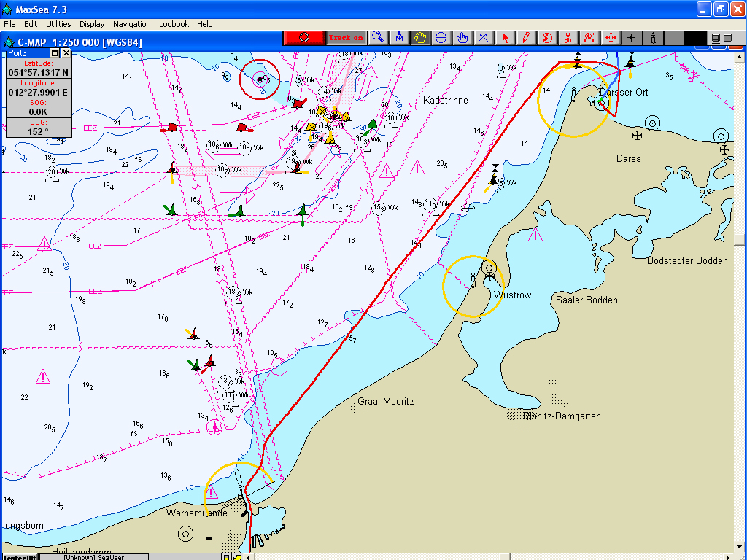This screenshot has height=560, width=747.
Task: Click the horizontal scrollbar left arrow
Action: (x=249, y=556)
